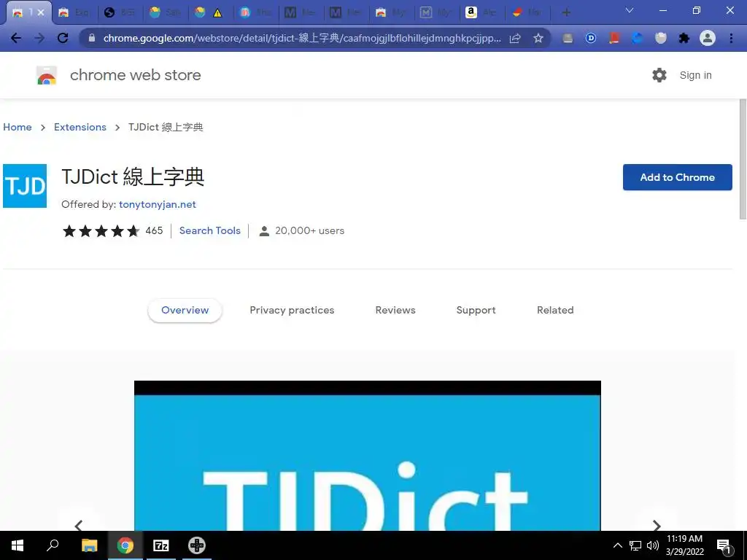This screenshot has height=560, width=747.
Task: Open the network status tray icon
Action: (635, 545)
